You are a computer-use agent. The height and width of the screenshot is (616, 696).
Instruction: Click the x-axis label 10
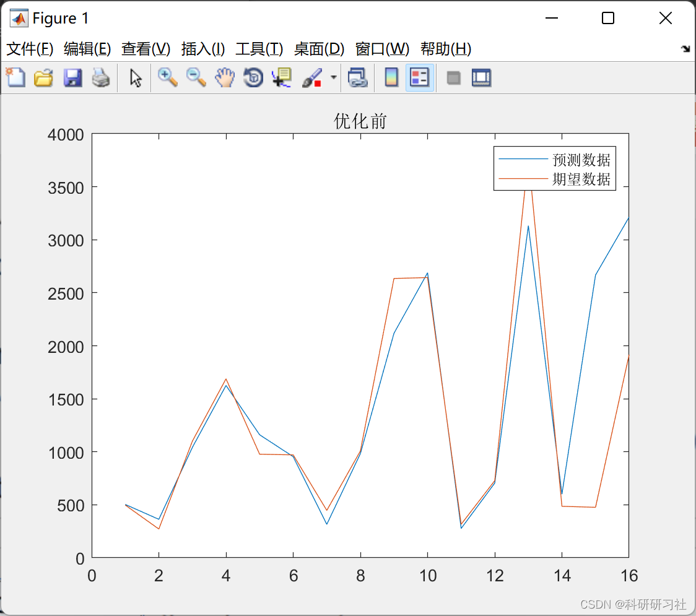[x=427, y=576]
